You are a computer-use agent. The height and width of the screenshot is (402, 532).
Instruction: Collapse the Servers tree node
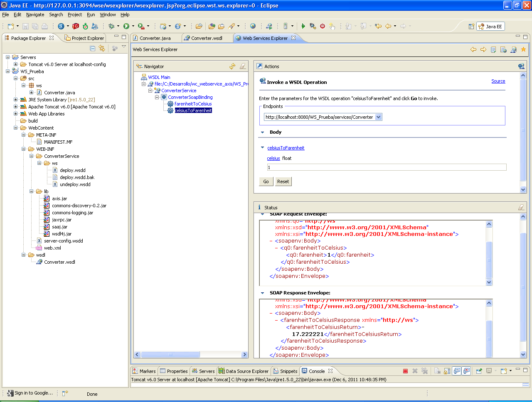(x=7, y=57)
